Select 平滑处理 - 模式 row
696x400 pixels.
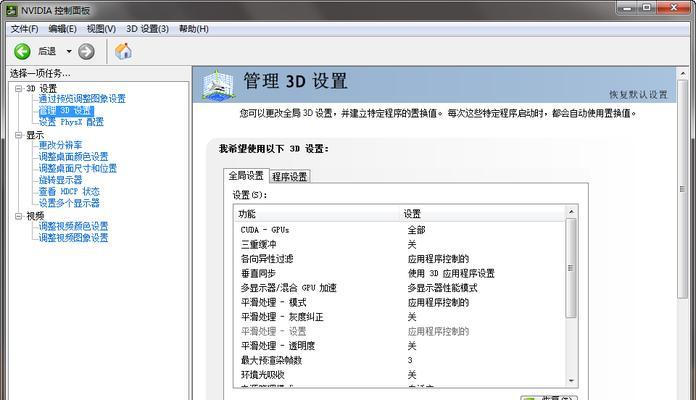pos(400,302)
